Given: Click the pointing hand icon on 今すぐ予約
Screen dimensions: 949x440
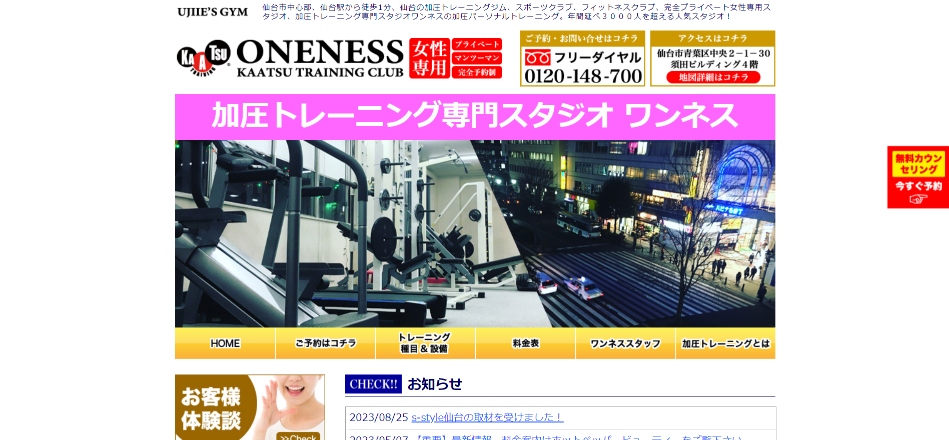Looking at the screenshot, I should [x=918, y=199].
